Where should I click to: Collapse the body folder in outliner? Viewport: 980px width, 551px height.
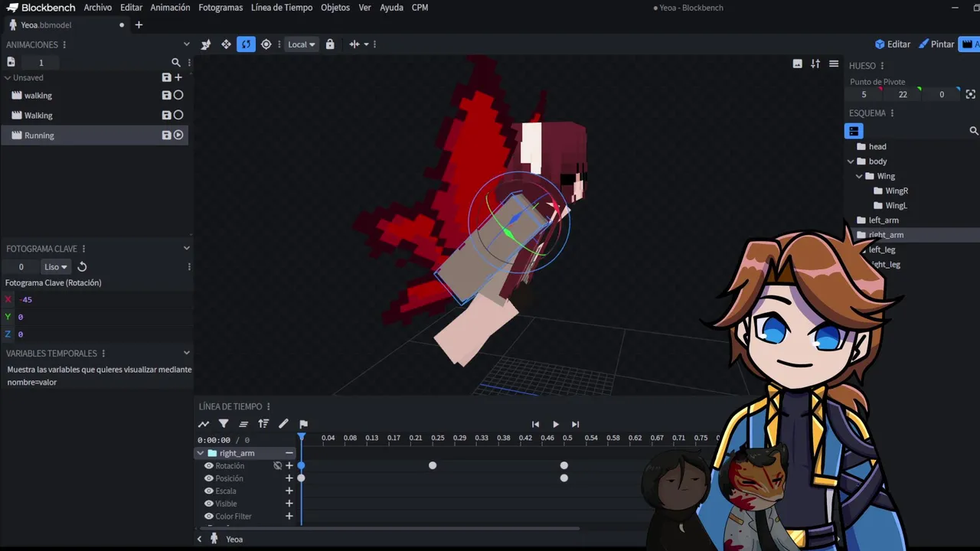[x=851, y=161]
